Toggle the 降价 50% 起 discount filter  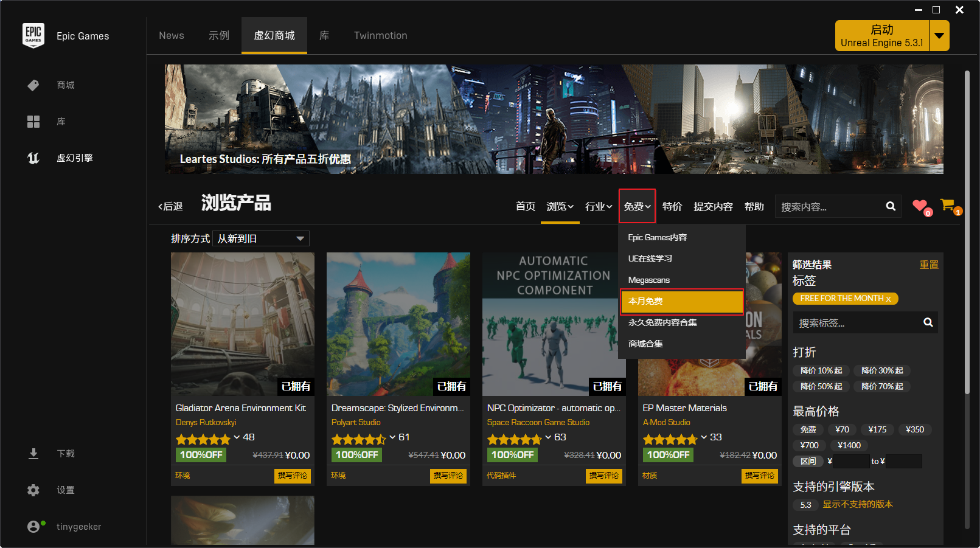coord(821,387)
